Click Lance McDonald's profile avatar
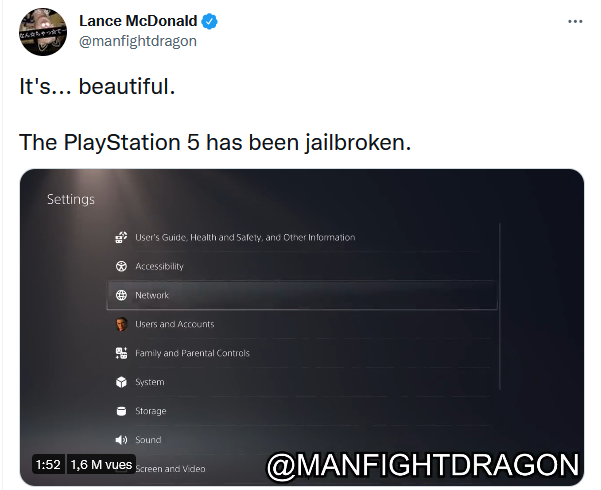 43,32
